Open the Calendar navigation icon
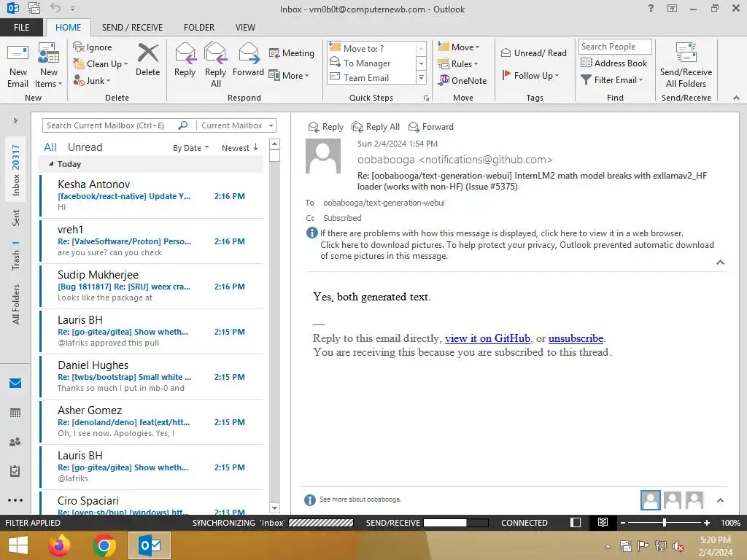Viewport: 747px width, 560px height. coord(15,413)
